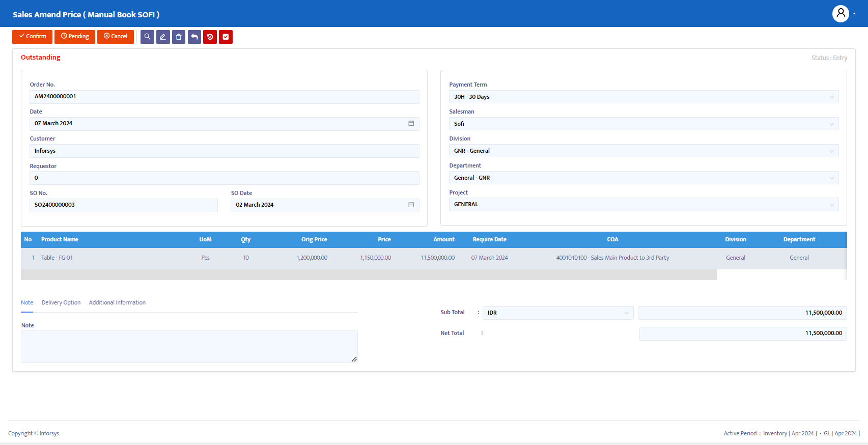Cancel the sales amend order
The image size is (868, 445).
click(116, 37)
